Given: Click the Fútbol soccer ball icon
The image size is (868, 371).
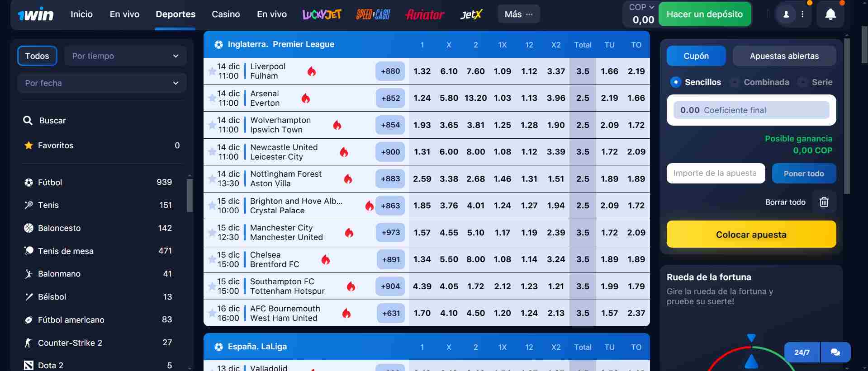Looking at the screenshot, I should pyautogui.click(x=28, y=183).
